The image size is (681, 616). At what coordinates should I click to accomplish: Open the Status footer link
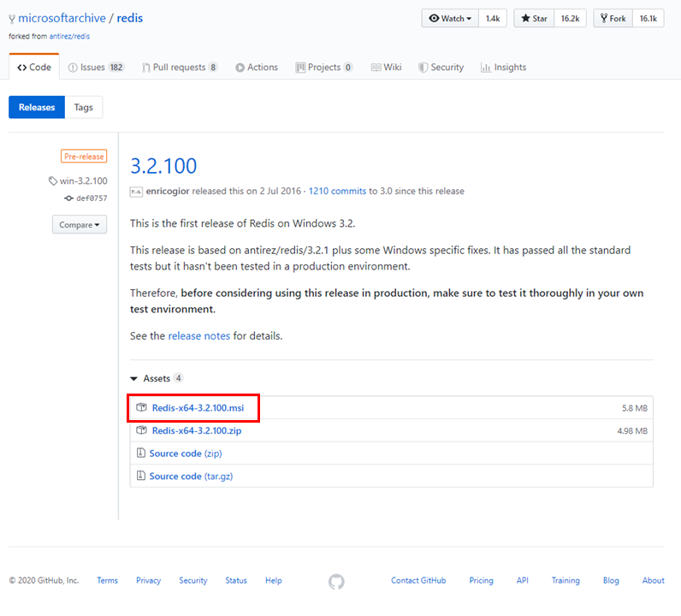[236, 580]
